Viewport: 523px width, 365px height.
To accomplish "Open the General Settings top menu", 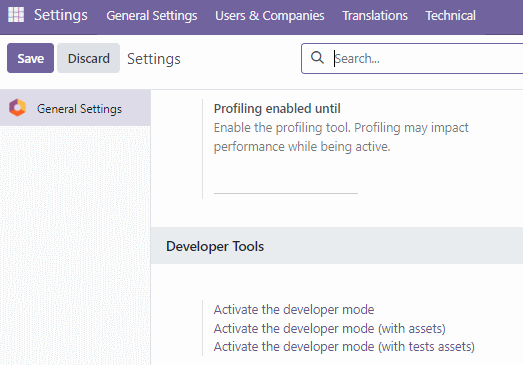I will coord(152,16).
